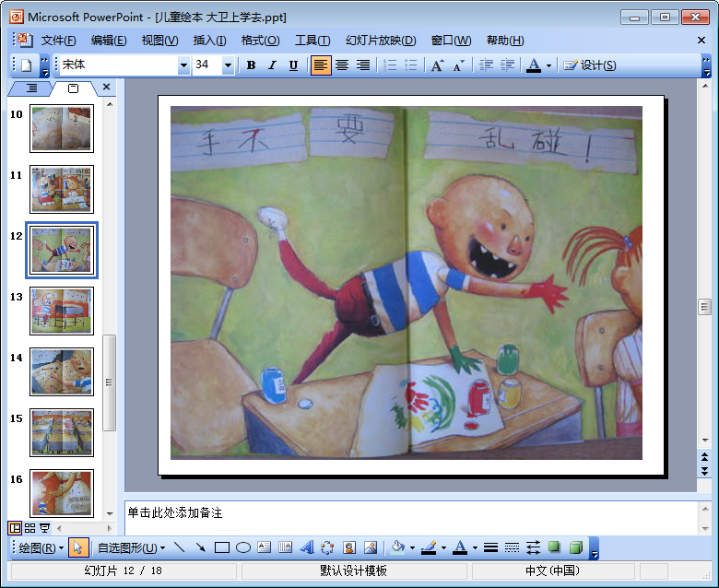Image resolution: width=719 pixels, height=588 pixels.
Task: Open the 窗口(W) menu
Action: pyautogui.click(x=451, y=41)
